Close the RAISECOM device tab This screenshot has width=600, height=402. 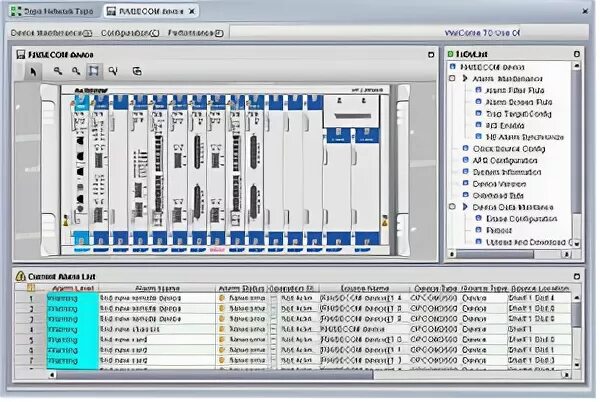pyautogui.click(x=192, y=11)
